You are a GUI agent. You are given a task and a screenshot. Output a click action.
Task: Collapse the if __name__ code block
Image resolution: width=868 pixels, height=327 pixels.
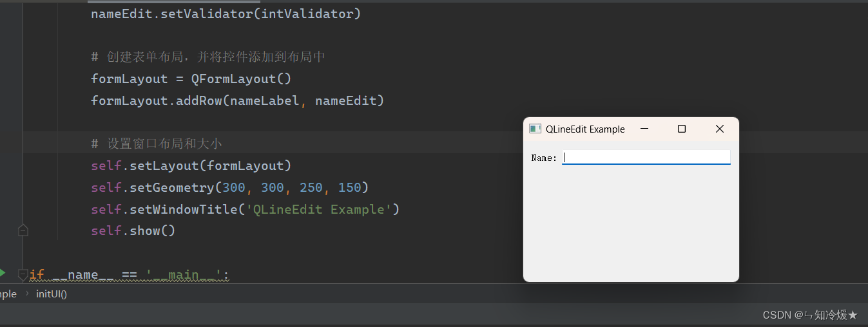pos(23,275)
